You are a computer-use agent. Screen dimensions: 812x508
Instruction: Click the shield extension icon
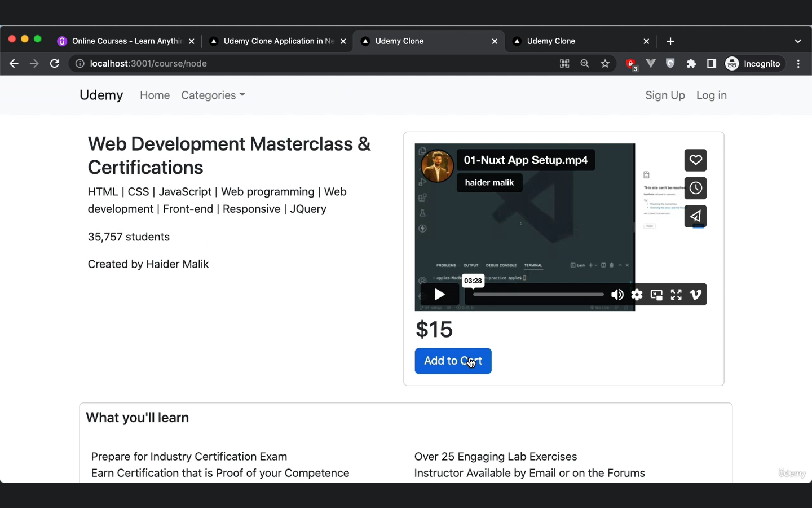coord(670,64)
